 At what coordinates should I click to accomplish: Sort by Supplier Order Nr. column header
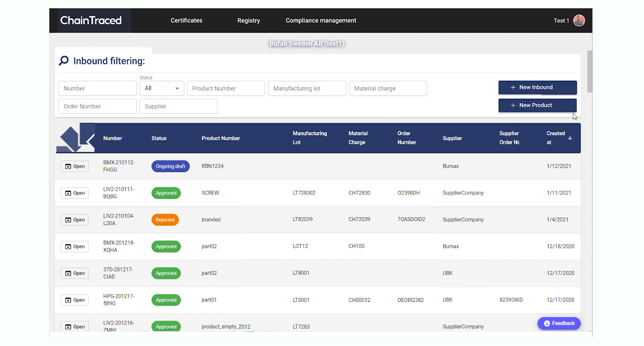(x=510, y=138)
